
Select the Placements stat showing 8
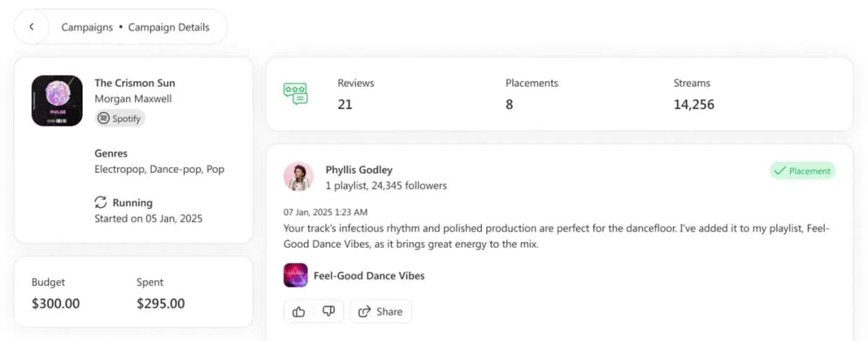(x=532, y=94)
